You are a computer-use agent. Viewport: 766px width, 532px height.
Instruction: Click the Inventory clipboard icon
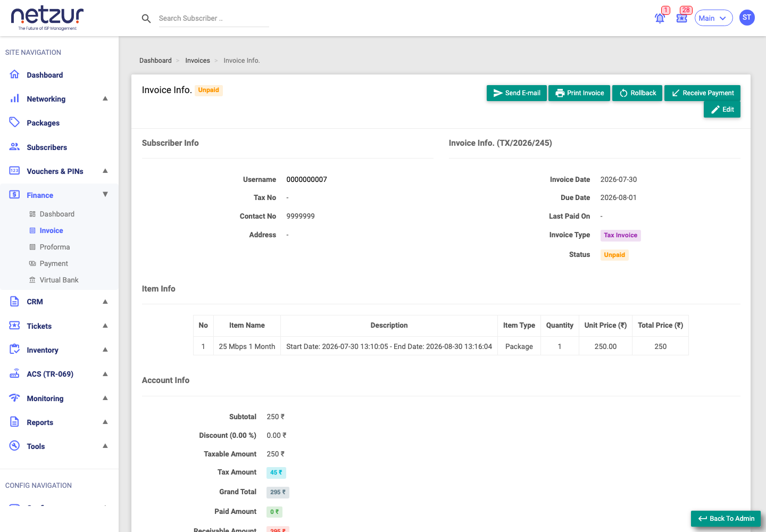coord(14,350)
